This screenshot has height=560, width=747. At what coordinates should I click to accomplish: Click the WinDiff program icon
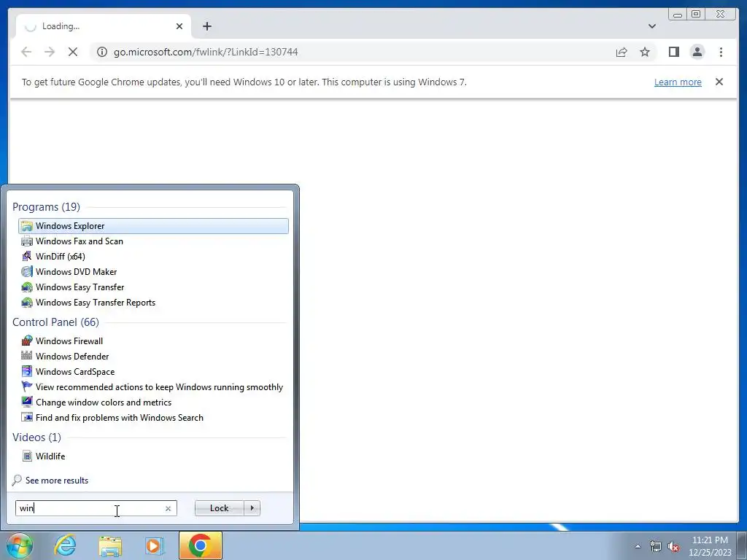pos(27,256)
